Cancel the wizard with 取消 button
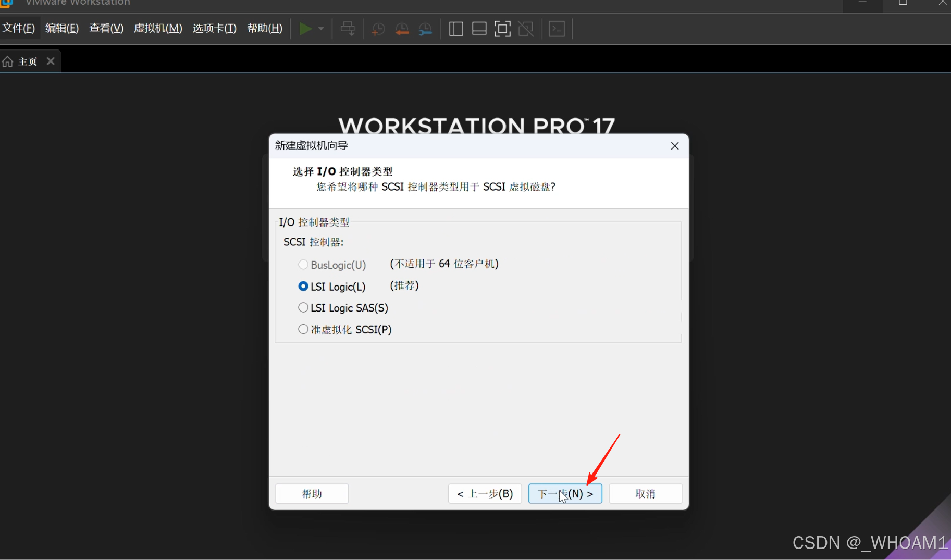This screenshot has width=951, height=560. (645, 493)
